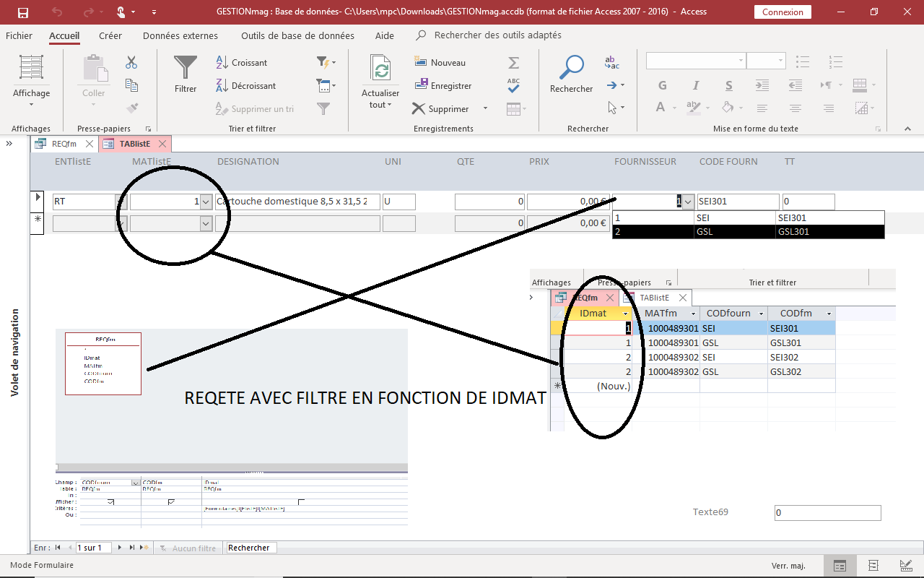
Task: Click the Copier icon in Presse-papiers
Action: pyautogui.click(x=131, y=85)
